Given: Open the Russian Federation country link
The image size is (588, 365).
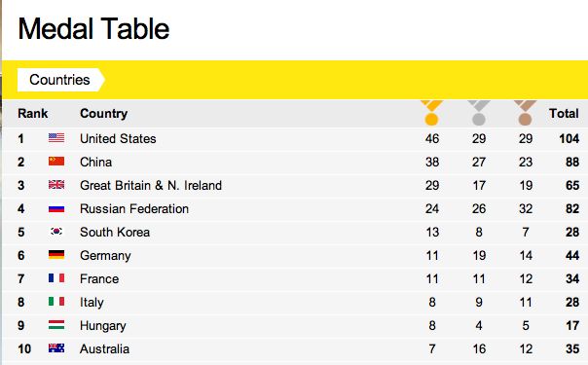Looking at the screenshot, I should (x=134, y=208).
